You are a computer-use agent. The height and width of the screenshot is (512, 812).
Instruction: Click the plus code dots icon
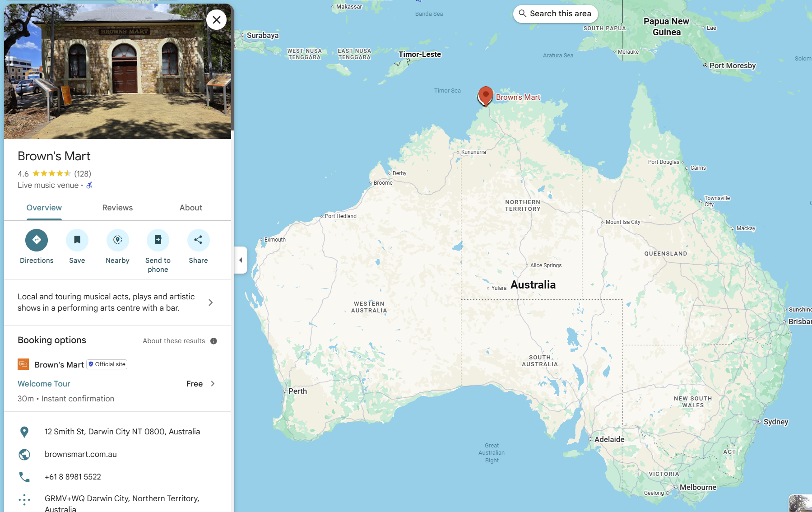[x=24, y=499]
